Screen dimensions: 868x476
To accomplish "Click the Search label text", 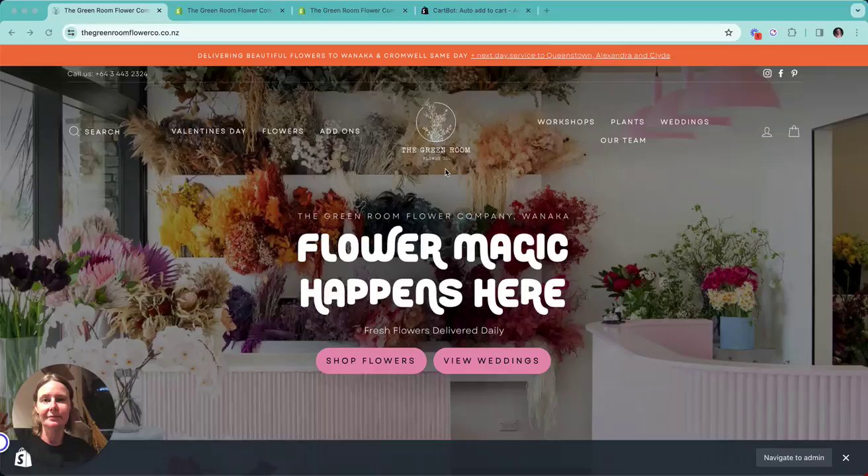I will pos(103,132).
